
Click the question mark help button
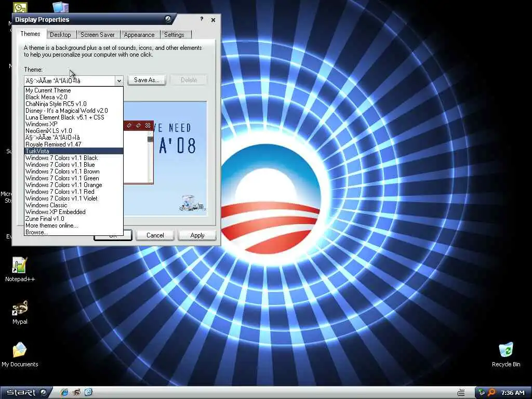coord(202,19)
